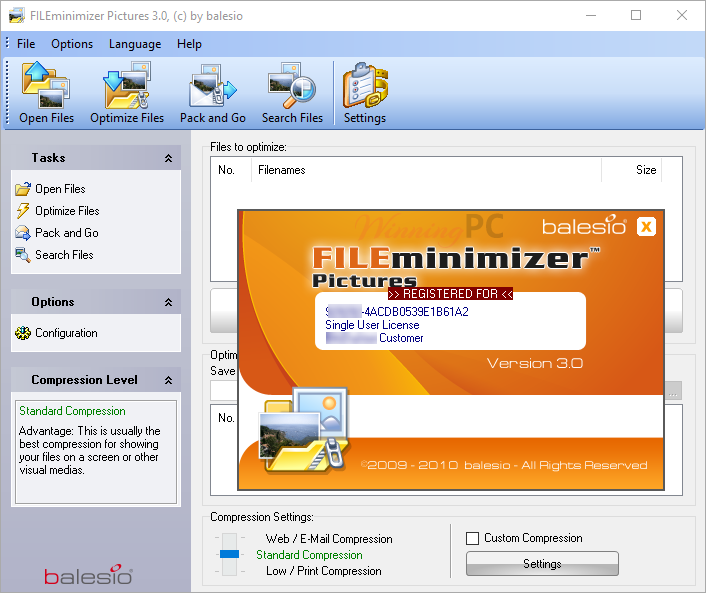Image resolution: width=706 pixels, height=593 pixels.
Task: Collapse the Tasks panel
Action: (168, 158)
